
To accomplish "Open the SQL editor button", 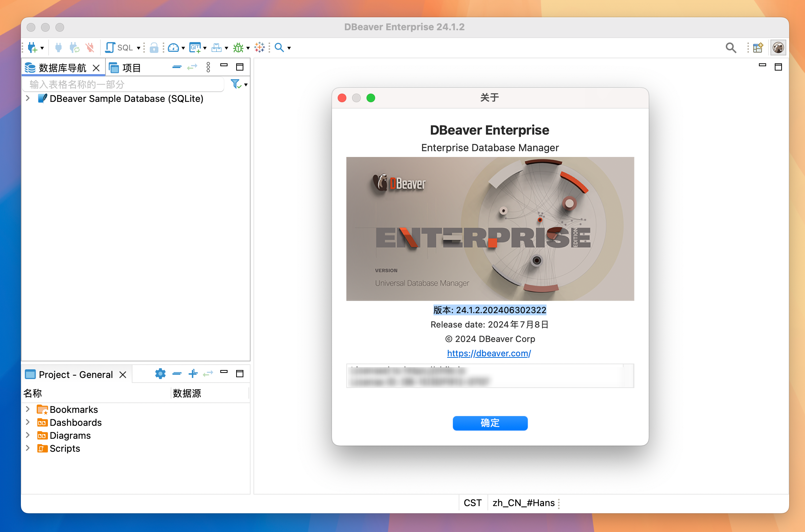I will [119, 48].
